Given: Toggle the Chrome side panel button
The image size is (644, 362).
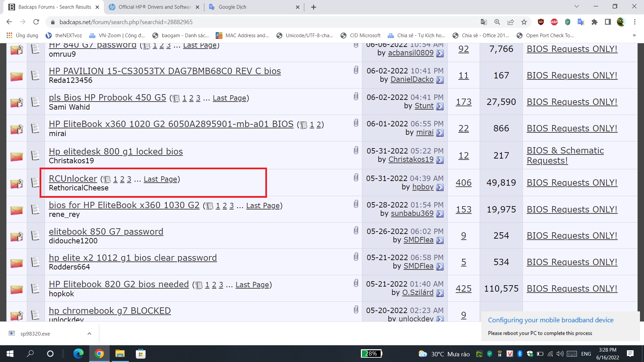Looking at the screenshot, I should (608, 22).
